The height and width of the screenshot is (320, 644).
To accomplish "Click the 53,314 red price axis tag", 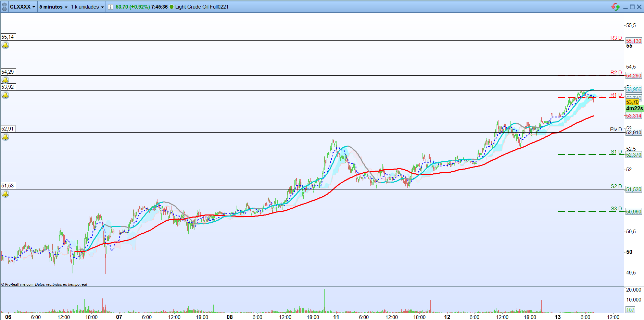I will (633, 116).
